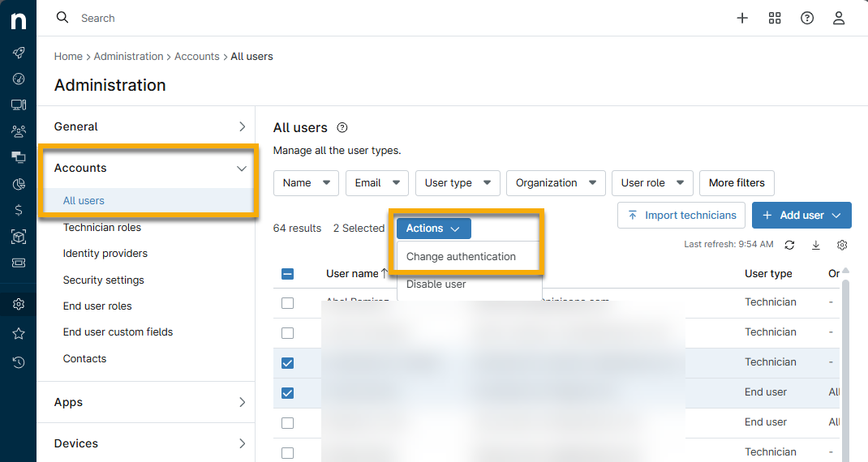The height and width of the screenshot is (462, 868).
Task: Open the cube scan sidebar icon
Action: (19, 237)
